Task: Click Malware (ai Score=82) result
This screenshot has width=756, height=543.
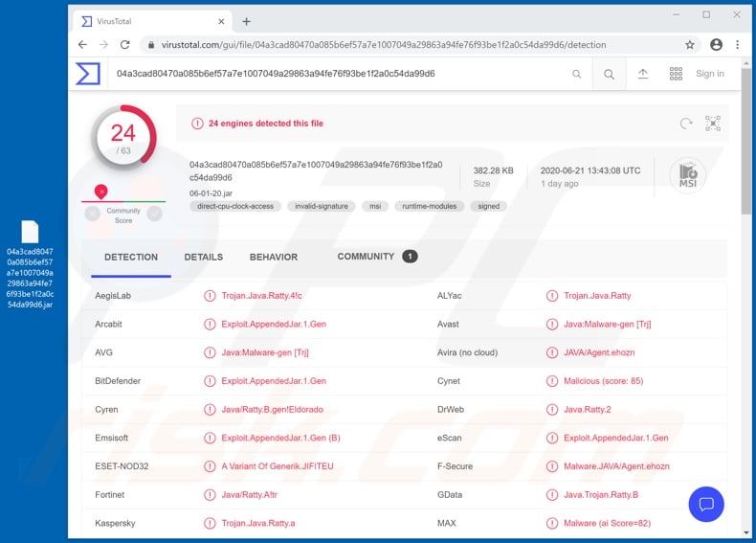Action: click(x=607, y=524)
